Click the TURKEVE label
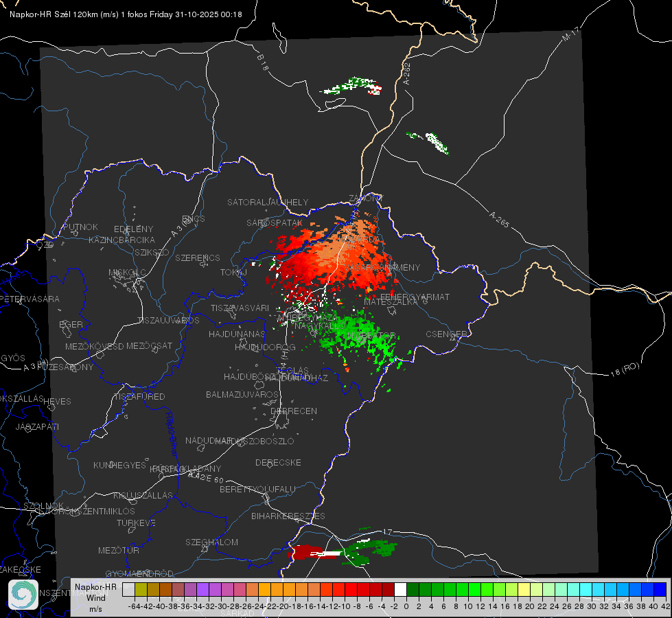The height and width of the screenshot is (618, 672). click(136, 523)
